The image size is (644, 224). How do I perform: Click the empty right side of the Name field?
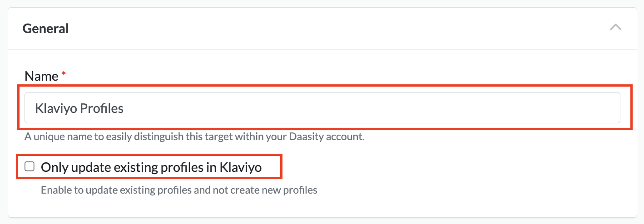pos(454,108)
